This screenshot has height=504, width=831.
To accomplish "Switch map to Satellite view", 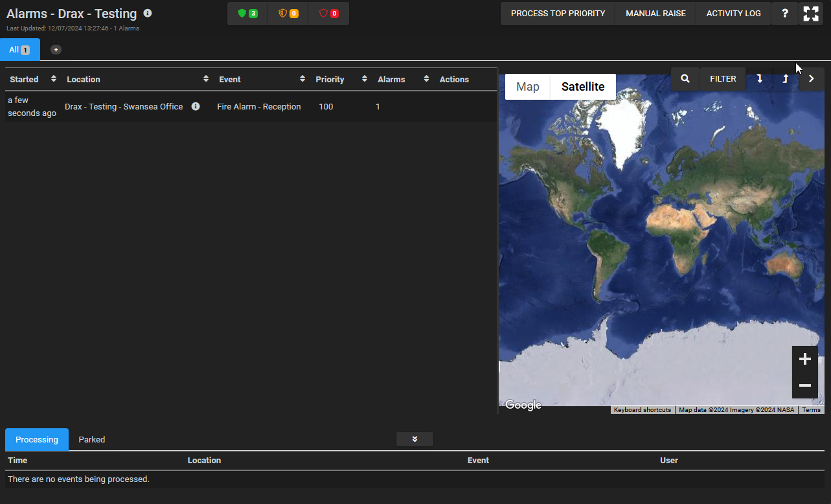I will [x=583, y=87].
